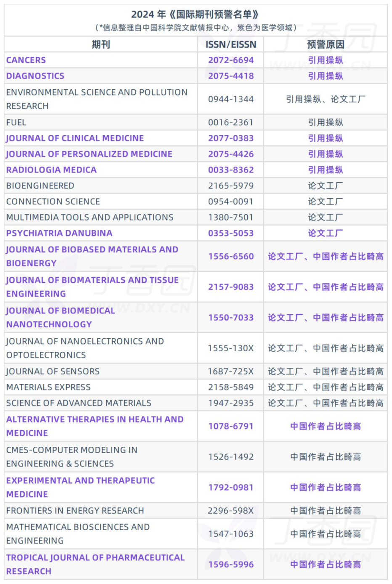Select ISSN 2157-9083
The width and height of the screenshot is (392, 584).
[231, 287]
